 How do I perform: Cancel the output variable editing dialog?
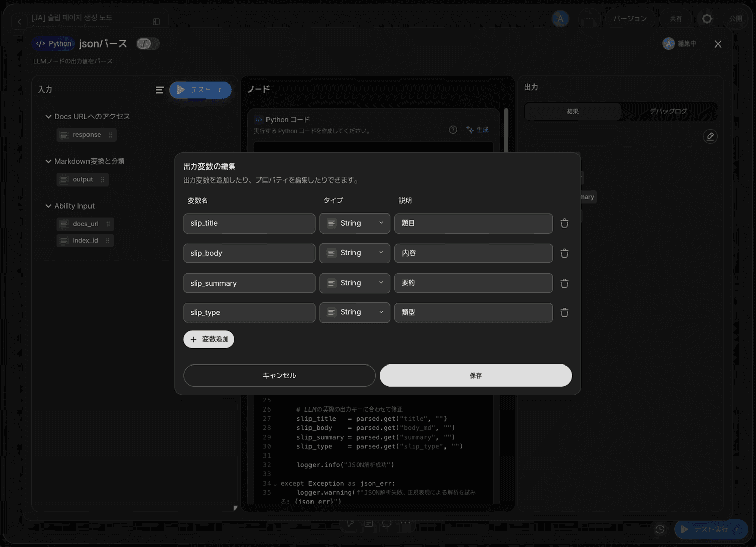click(x=280, y=376)
